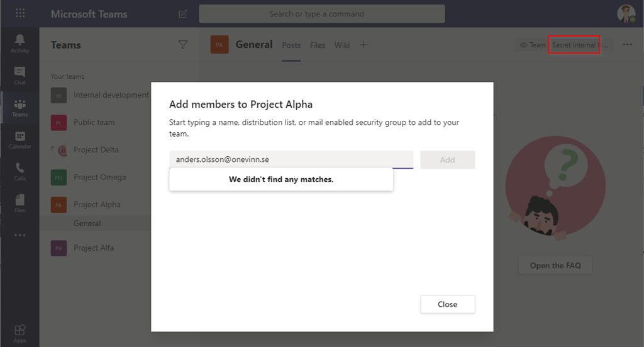
Task: Click the app launcher waffle icon
Action: pyautogui.click(x=19, y=13)
